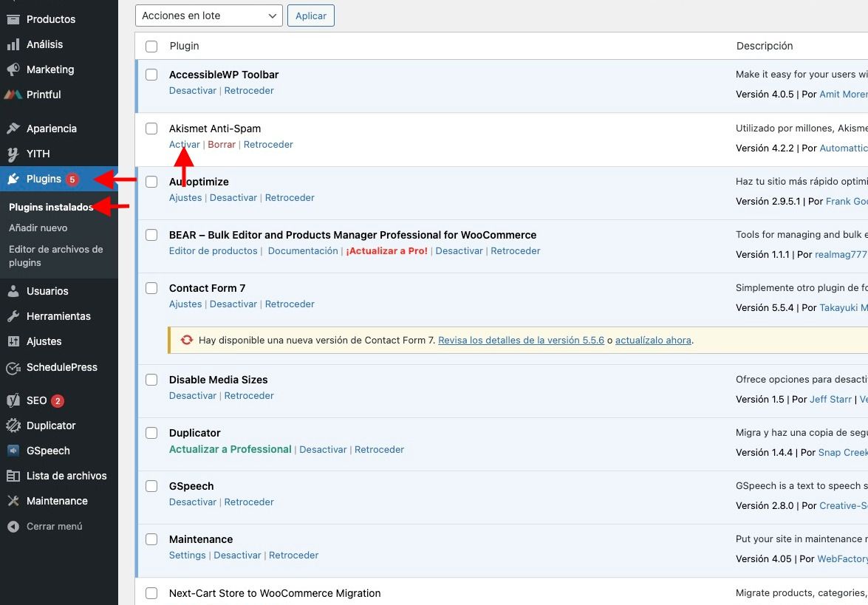The height and width of the screenshot is (605, 868).
Task: Click Ajustes under Autoptimize
Action: tap(185, 198)
